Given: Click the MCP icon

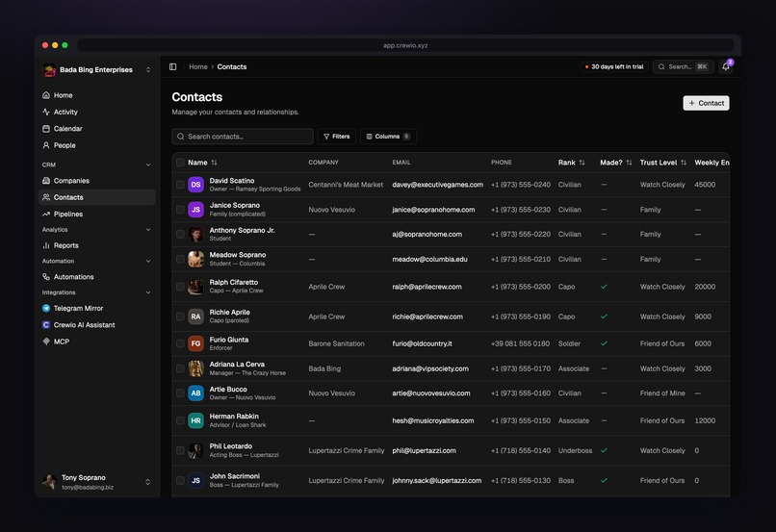Looking at the screenshot, I should point(46,342).
